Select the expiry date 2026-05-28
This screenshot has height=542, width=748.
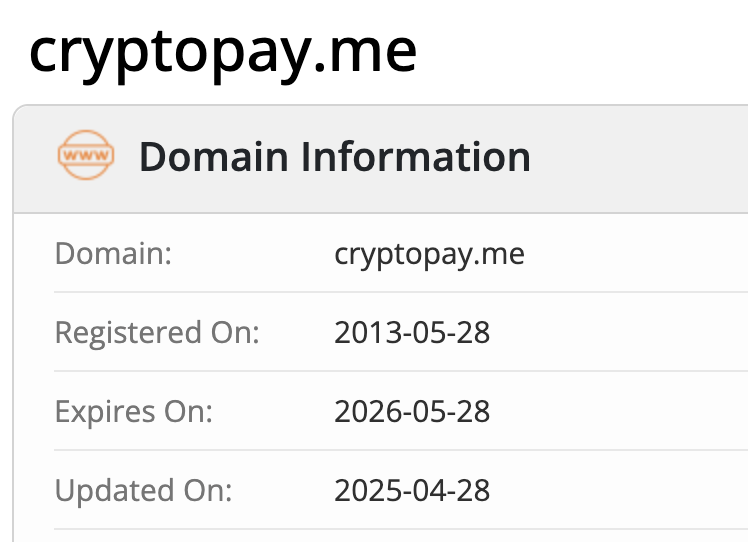click(412, 411)
